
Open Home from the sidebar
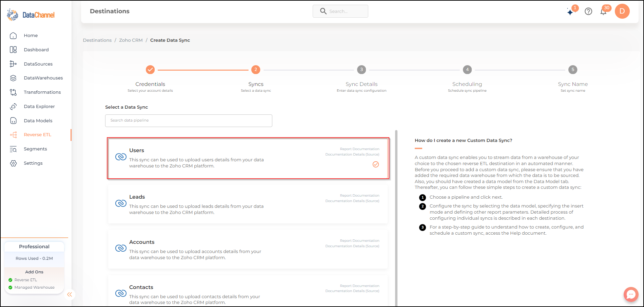[x=31, y=35]
